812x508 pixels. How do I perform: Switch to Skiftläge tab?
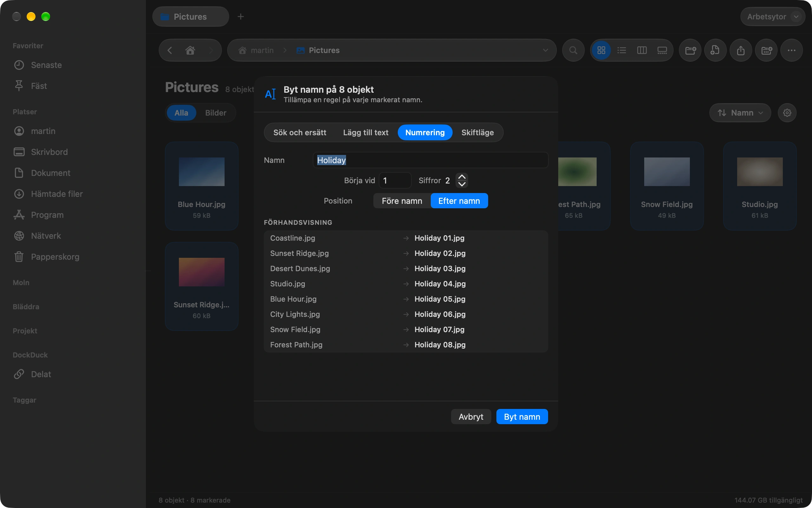pos(477,132)
